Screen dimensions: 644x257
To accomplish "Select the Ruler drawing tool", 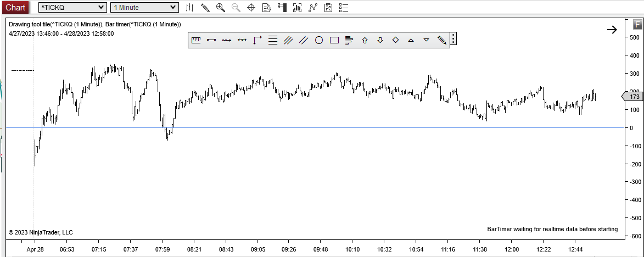I will [x=197, y=40].
